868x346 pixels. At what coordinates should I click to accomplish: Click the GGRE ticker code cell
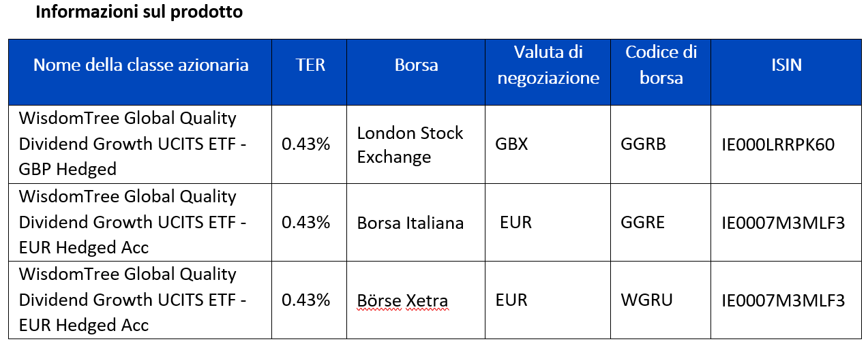coord(661,222)
